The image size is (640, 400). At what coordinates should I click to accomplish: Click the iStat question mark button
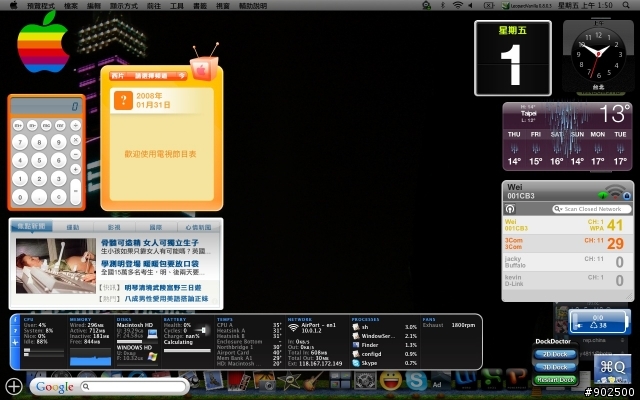(15, 331)
